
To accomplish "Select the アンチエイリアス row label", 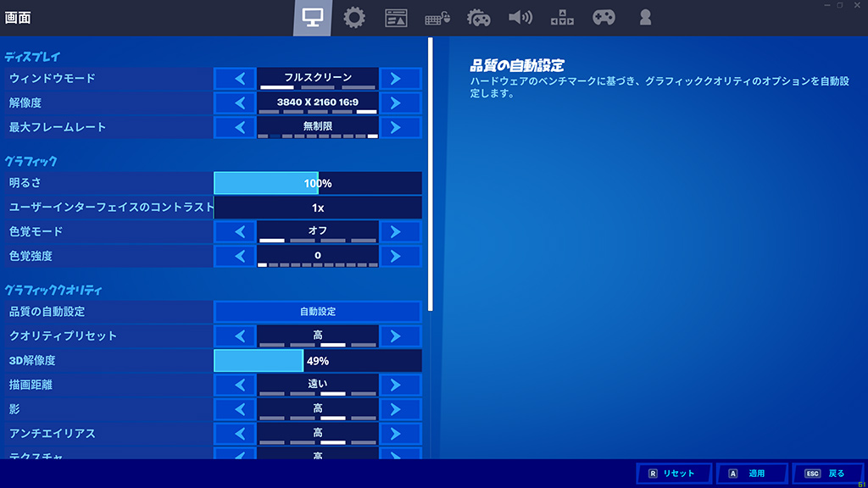I will click(x=52, y=433).
